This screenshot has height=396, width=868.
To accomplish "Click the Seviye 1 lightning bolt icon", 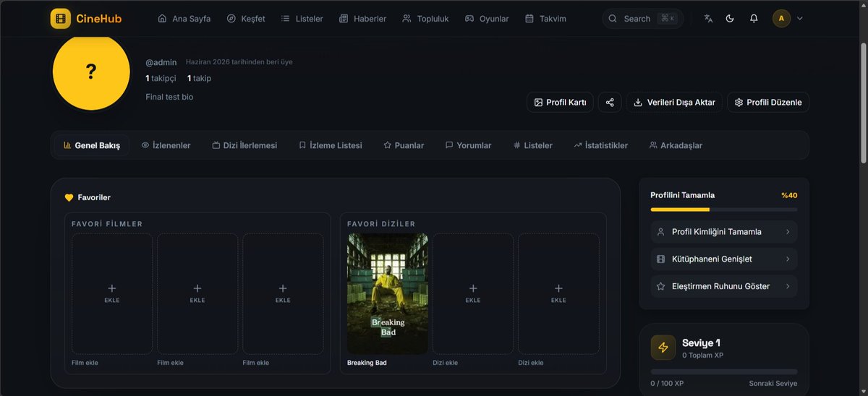I will [663, 347].
